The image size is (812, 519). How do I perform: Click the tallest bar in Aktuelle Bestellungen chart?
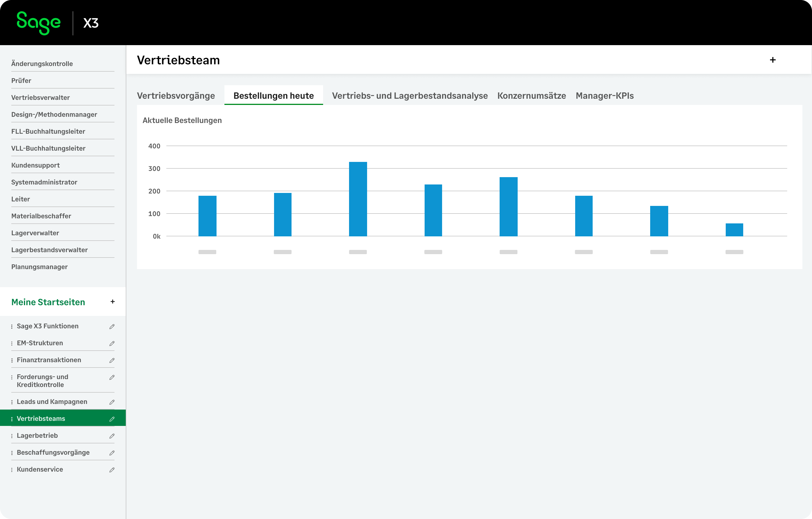358,199
